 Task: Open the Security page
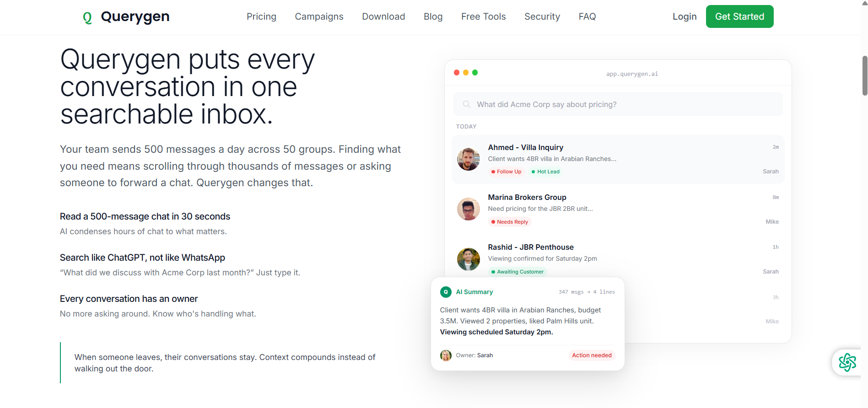click(x=542, y=16)
